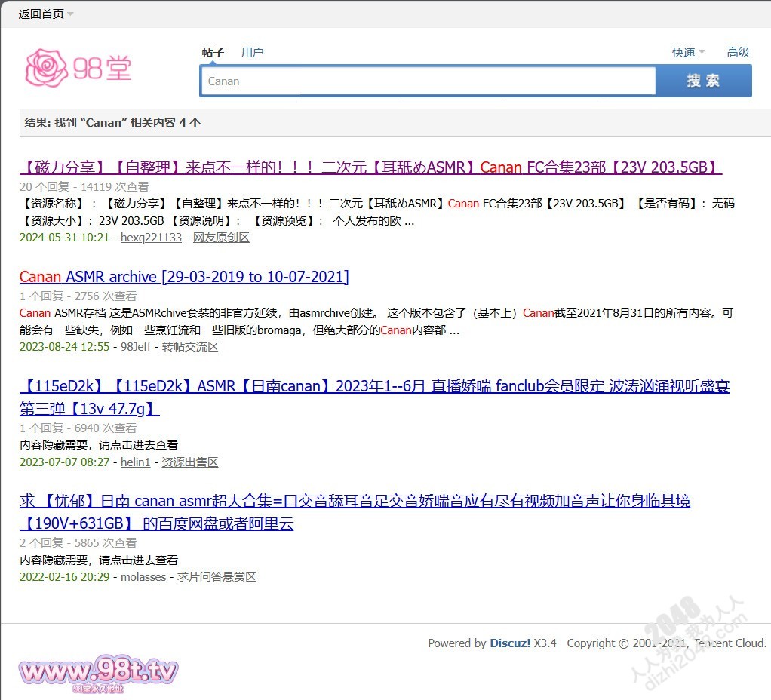Go to the 网友原创区 forum section
Viewport: 771px width, 700px height.
click(221, 238)
